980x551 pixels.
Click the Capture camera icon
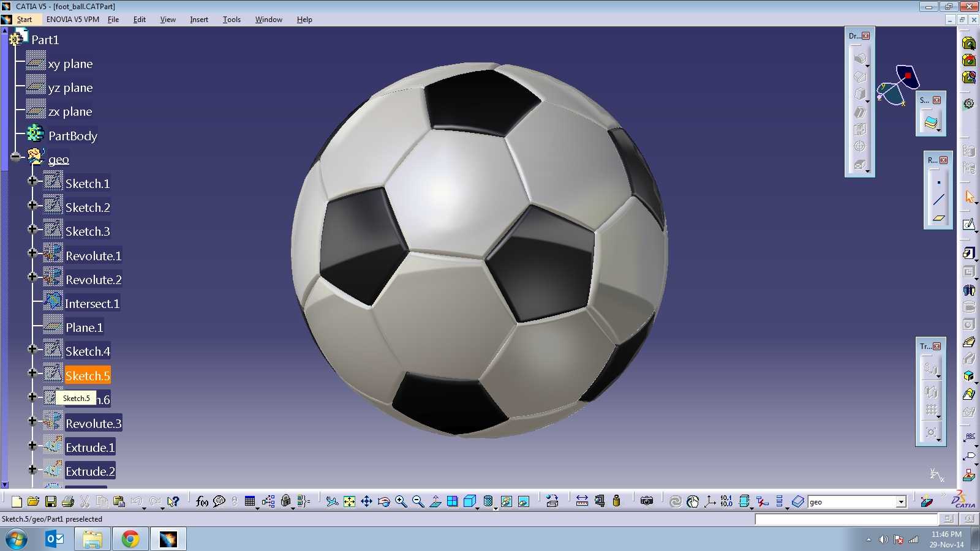pos(646,501)
